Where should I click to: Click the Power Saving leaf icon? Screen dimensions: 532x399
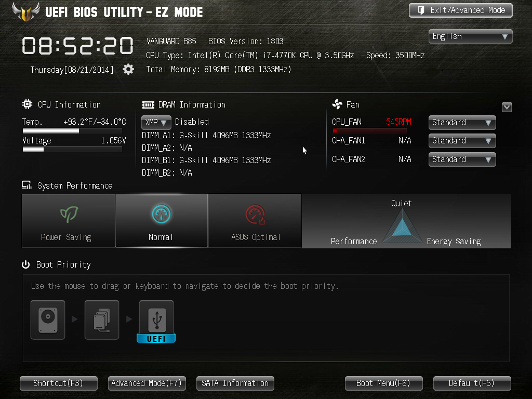[69, 215]
